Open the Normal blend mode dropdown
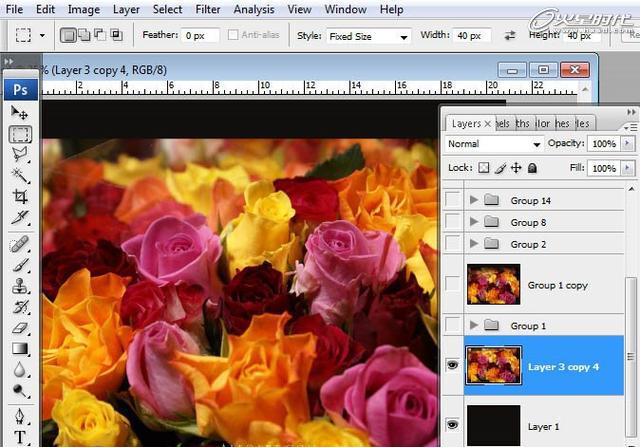Screen dimensions: 640x447 click(x=494, y=144)
